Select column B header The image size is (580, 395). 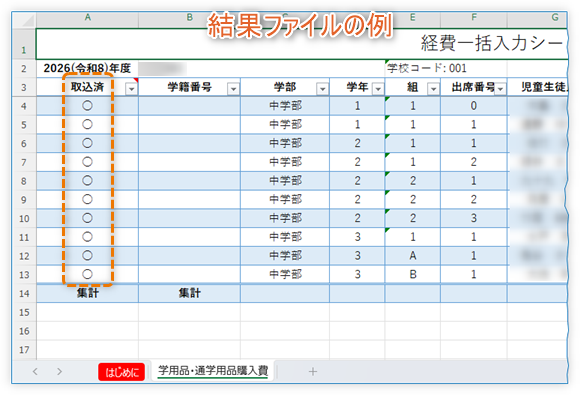pos(189,17)
